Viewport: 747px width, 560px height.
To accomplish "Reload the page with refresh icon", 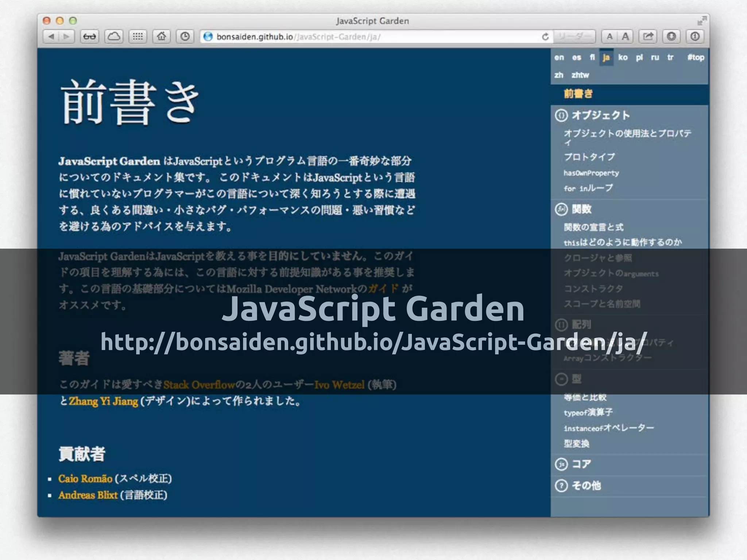I will pos(545,37).
